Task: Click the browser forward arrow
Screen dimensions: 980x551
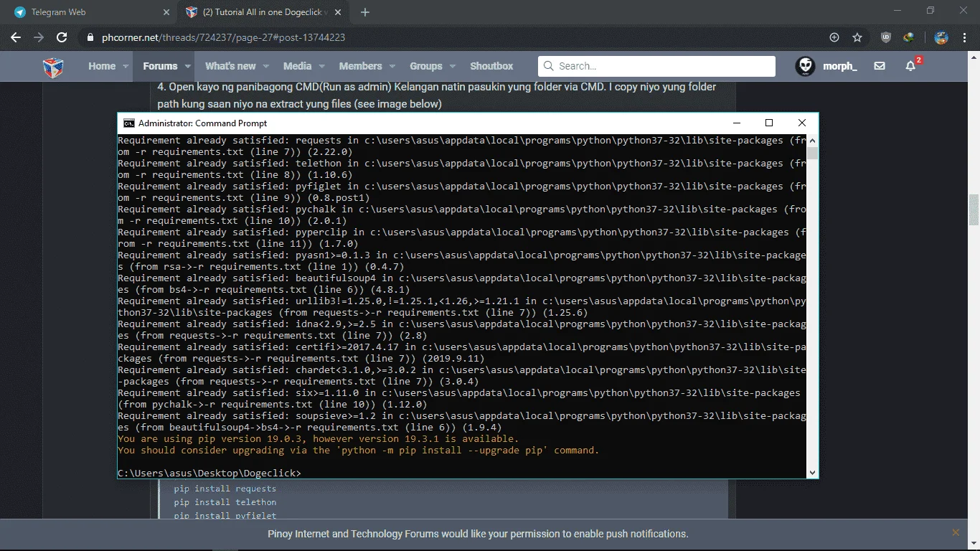Action: (39, 37)
